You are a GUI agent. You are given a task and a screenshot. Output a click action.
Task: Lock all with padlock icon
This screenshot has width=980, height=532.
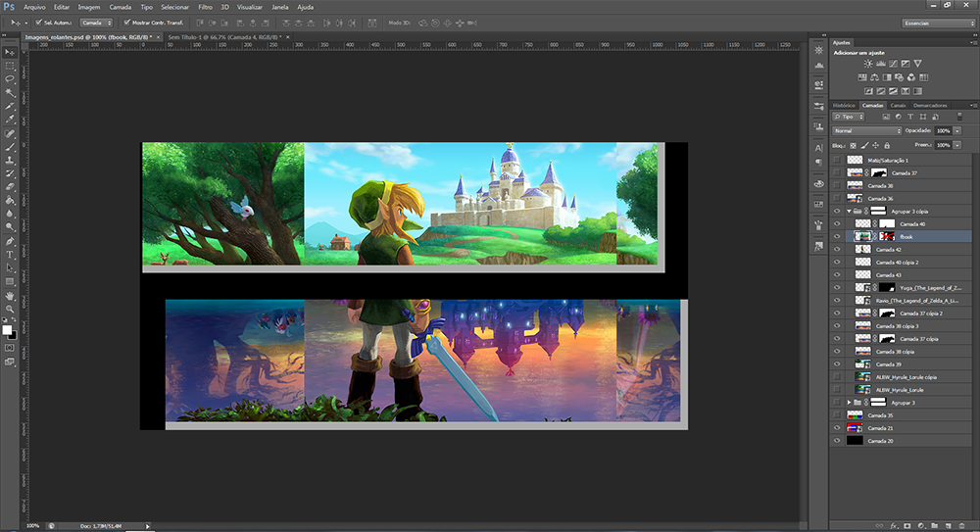click(887, 146)
